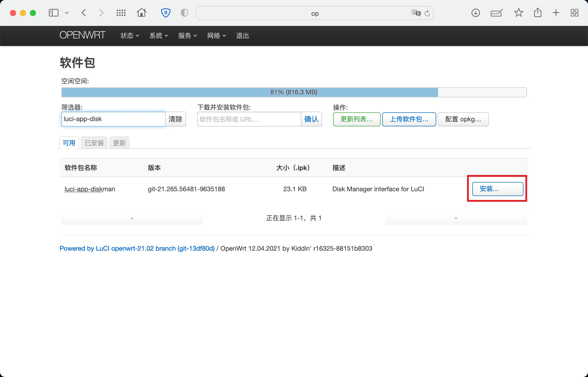Switch to the 可用 tab
Viewport: 588px width, 377px height.
pos(69,143)
